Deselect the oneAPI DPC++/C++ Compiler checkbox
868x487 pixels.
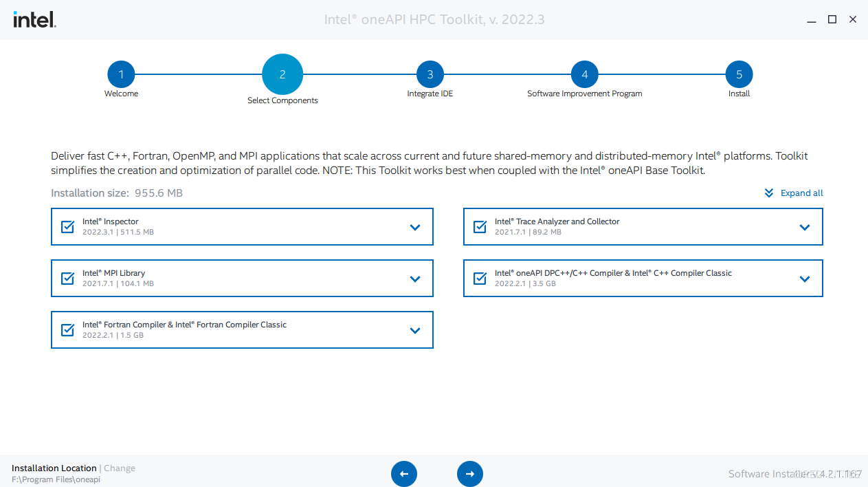(480, 279)
